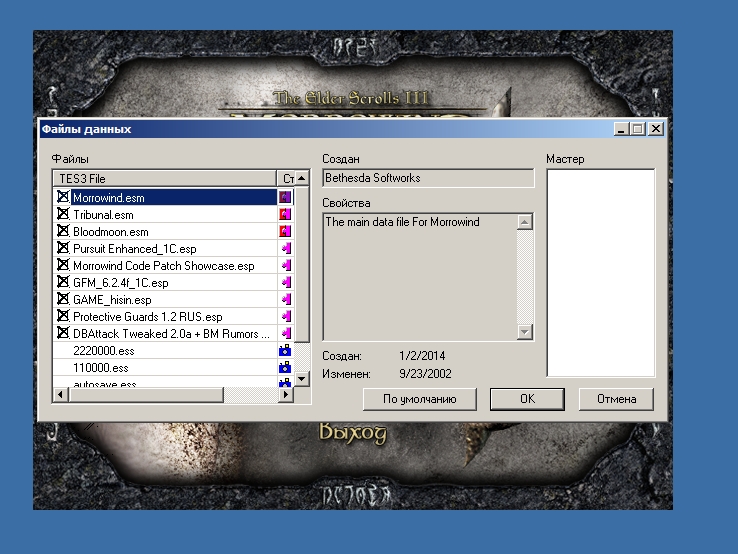738x554 pixels.
Task: Click into the Свойства description text box
Action: 420,277
